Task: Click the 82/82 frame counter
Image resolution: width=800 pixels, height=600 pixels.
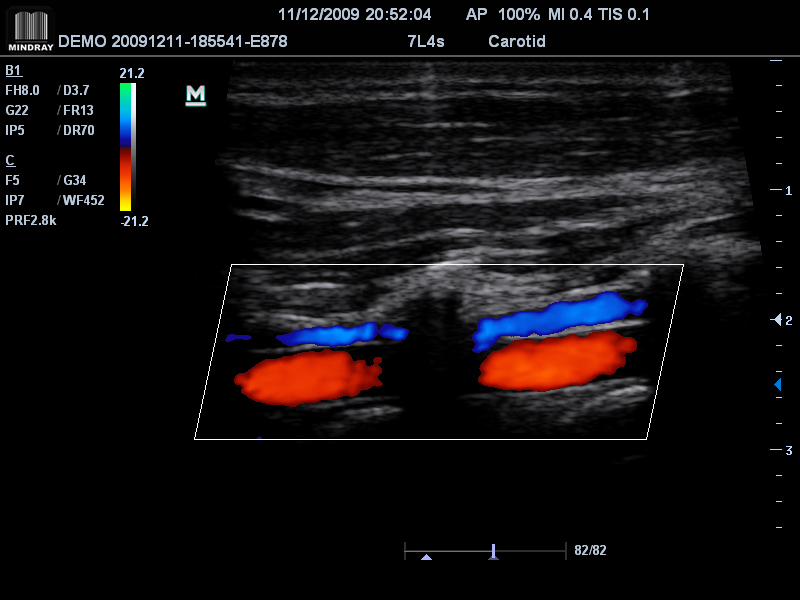Action: 590,550
